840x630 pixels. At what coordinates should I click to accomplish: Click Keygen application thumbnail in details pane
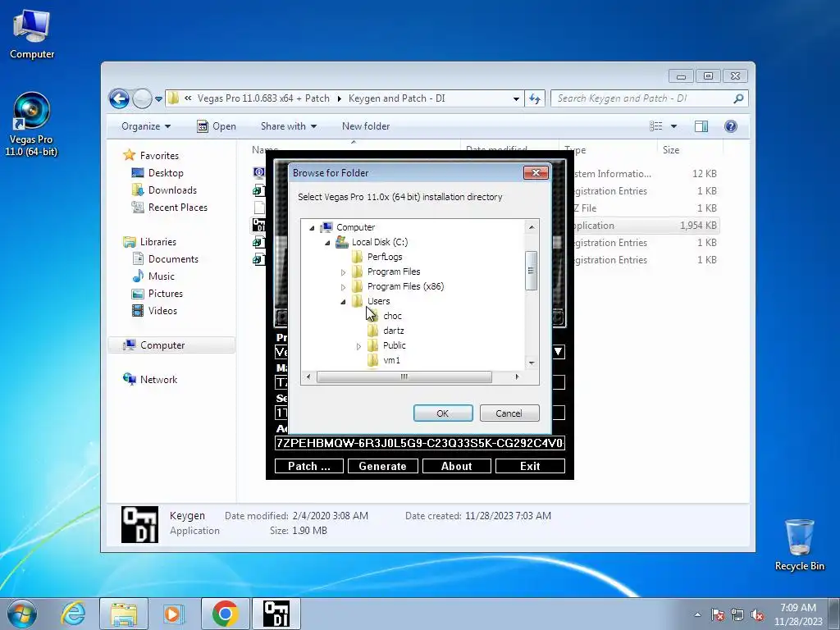click(x=139, y=524)
